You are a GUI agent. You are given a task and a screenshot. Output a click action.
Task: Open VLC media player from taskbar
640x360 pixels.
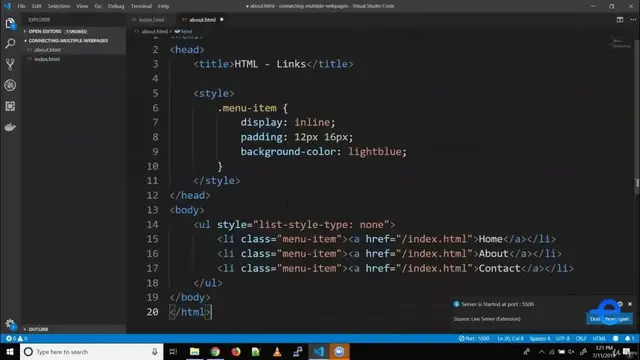point(277,351)
